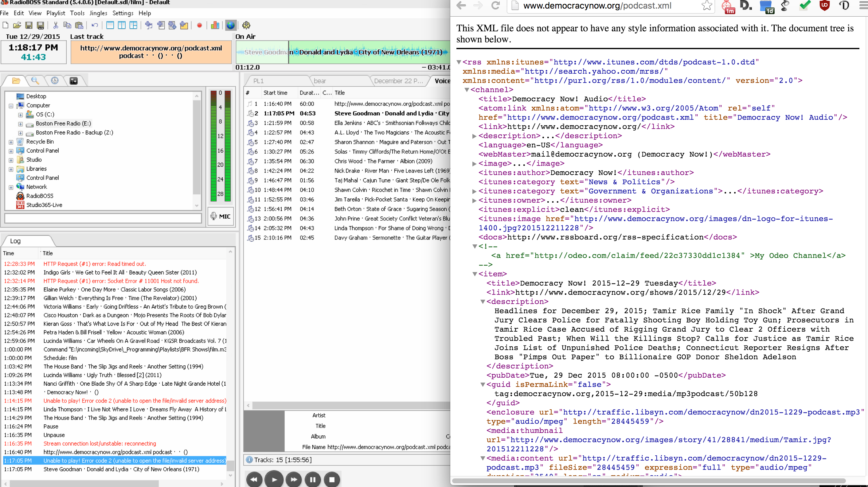The width and height of the screenshot is (868, 487).
Task: Toggle the MIC button
Action: pos(221,216)
